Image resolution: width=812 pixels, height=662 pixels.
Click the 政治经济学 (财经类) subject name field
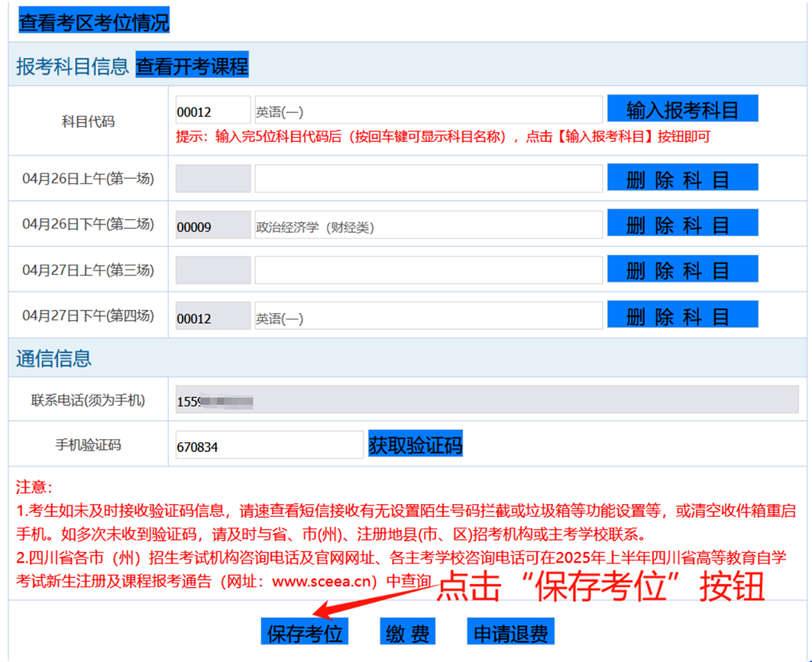428,225
